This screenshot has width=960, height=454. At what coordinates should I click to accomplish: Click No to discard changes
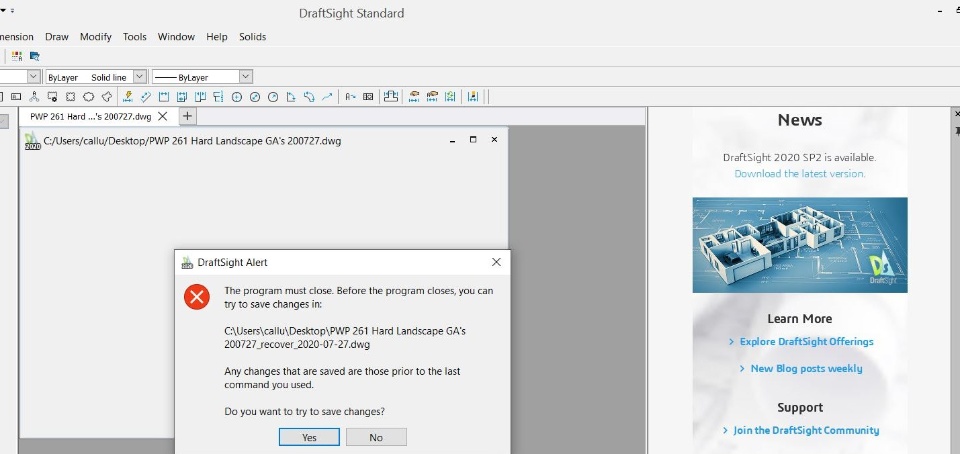[376, 437]
